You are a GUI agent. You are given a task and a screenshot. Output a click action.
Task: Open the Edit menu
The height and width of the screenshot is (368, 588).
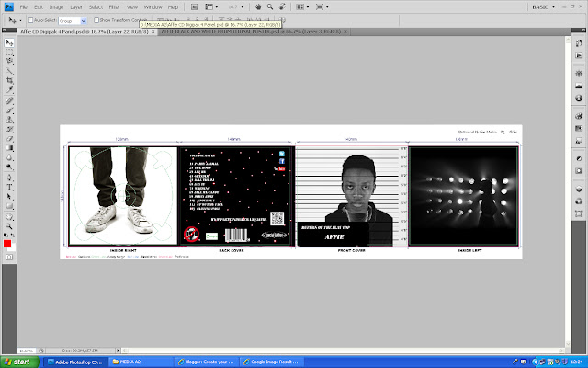point(39,6)
